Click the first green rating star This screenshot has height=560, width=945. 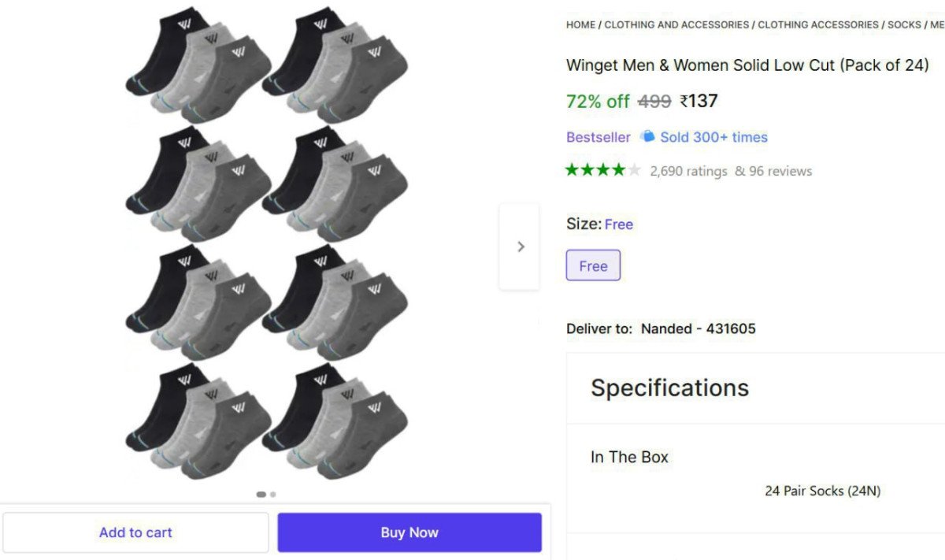tap(572, 169)
